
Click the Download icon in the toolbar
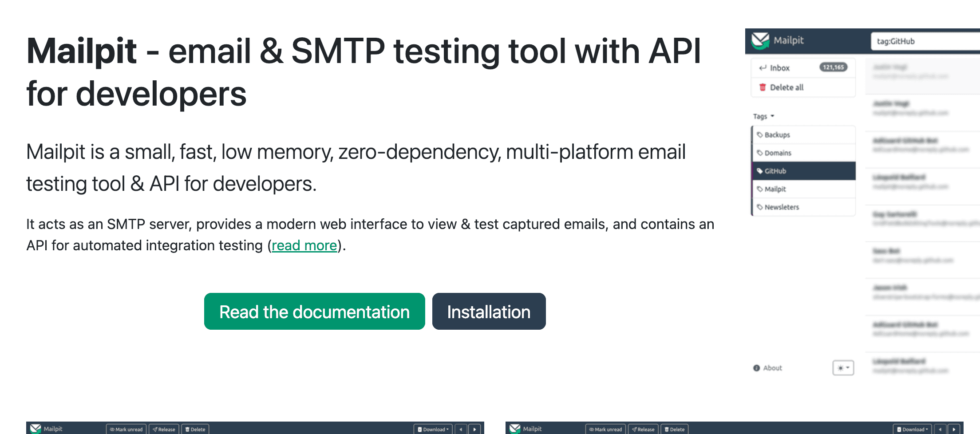pos(419,429)
